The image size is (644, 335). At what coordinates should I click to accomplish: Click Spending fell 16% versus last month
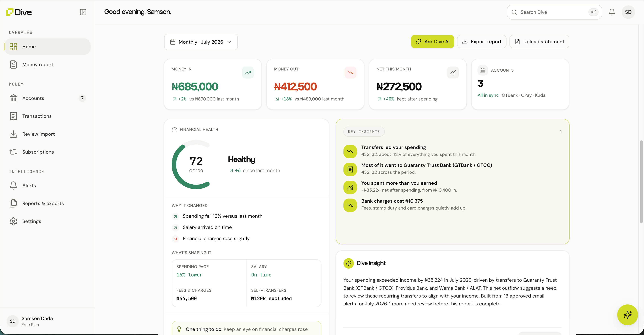click(222, 216)
